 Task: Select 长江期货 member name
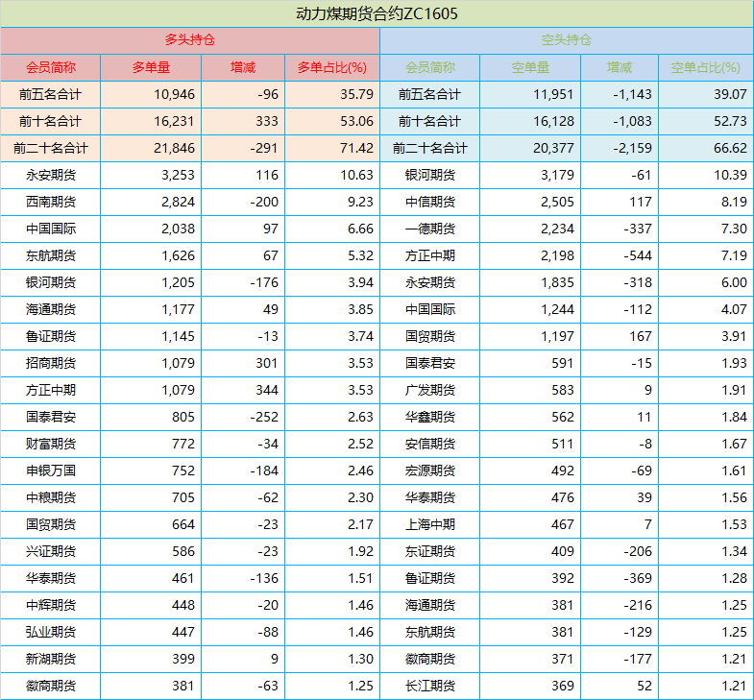430,686
